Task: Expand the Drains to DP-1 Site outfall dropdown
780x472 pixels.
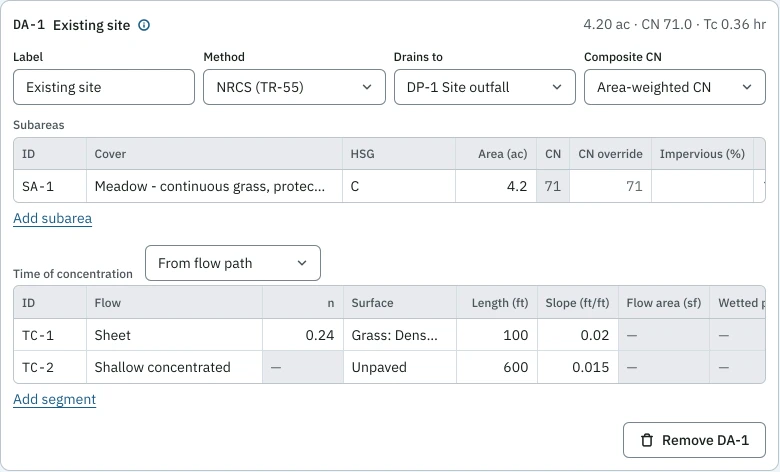Action: pos(485,87)
